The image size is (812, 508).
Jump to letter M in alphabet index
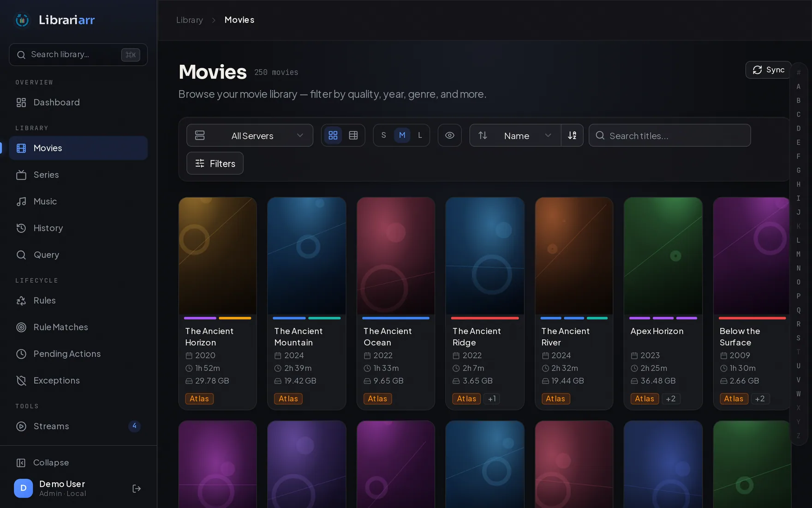799,254
